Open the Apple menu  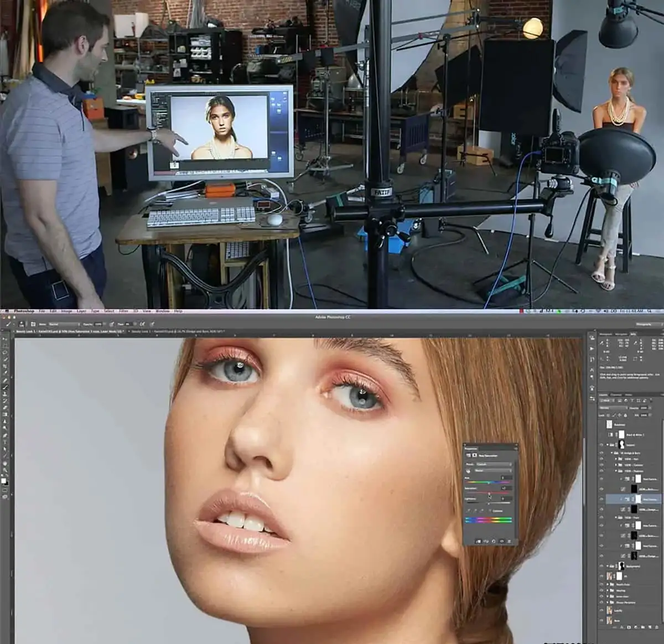coord(8,311)
